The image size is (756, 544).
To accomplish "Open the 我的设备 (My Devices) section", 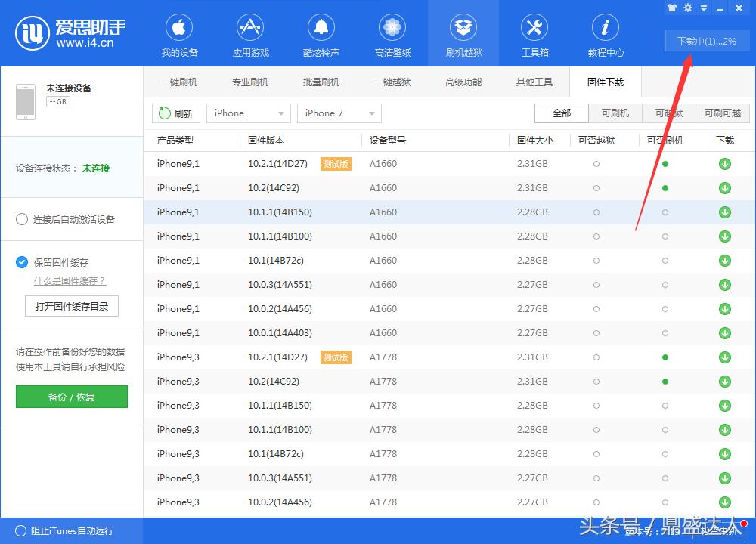I will (x=179, y=33).
